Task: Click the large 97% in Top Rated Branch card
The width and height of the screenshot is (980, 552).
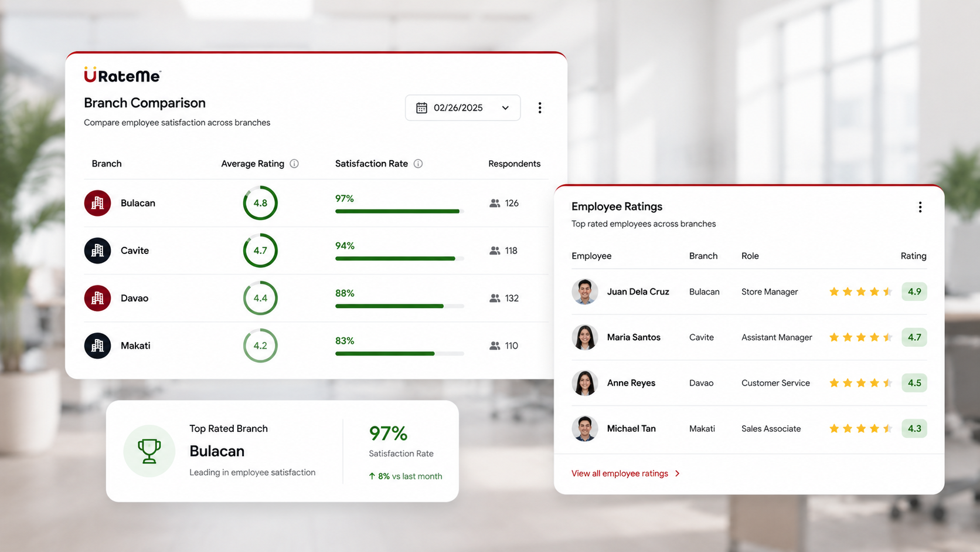Action: point(388,434)
